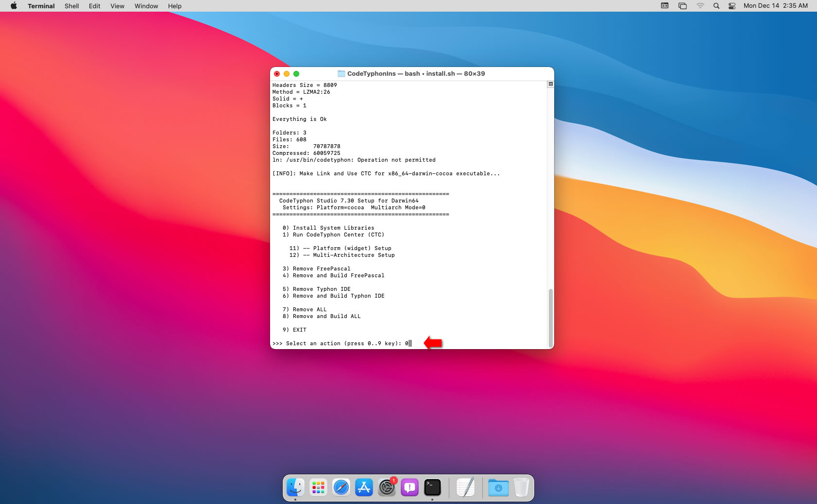The width and height of the screenshot is (817, 504).
Task: Open the Window menu
Action: 146,6
